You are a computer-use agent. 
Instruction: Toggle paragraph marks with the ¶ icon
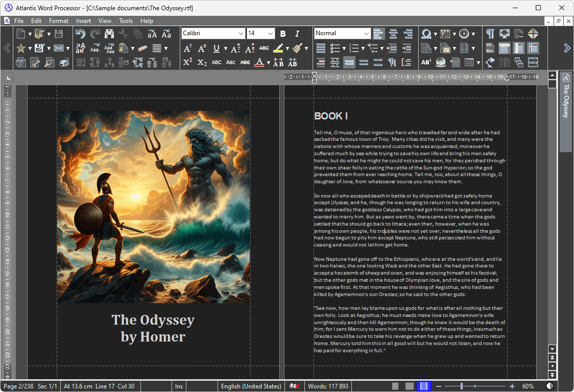[490, 34]
